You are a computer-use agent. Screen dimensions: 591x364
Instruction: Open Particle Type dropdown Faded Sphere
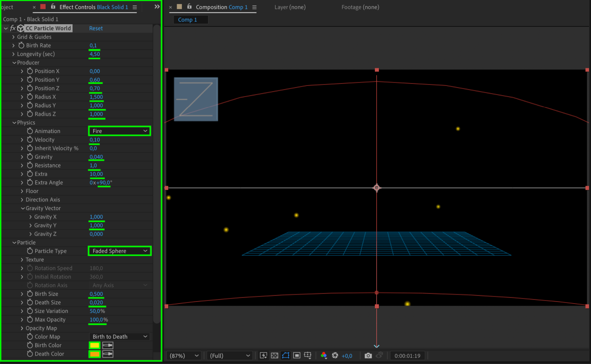click(x=119, y=251)
